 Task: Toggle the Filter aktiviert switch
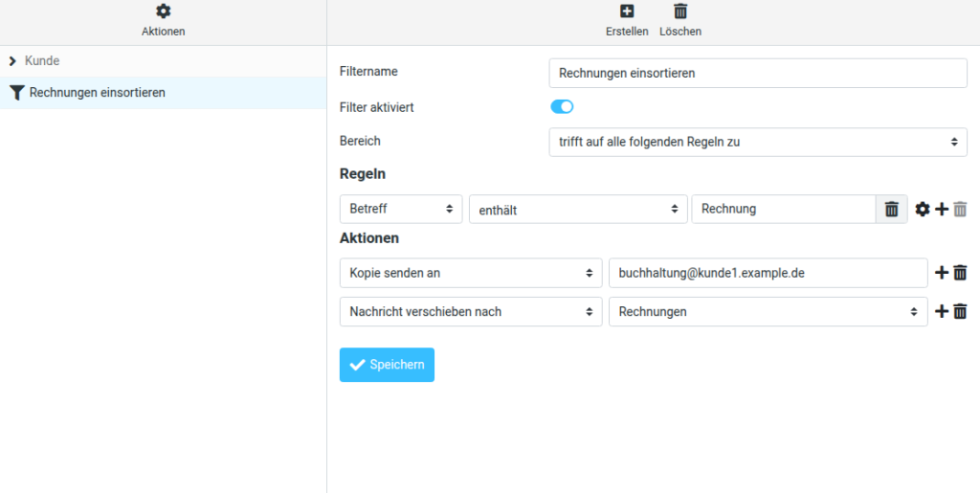[x=562, y=107]
